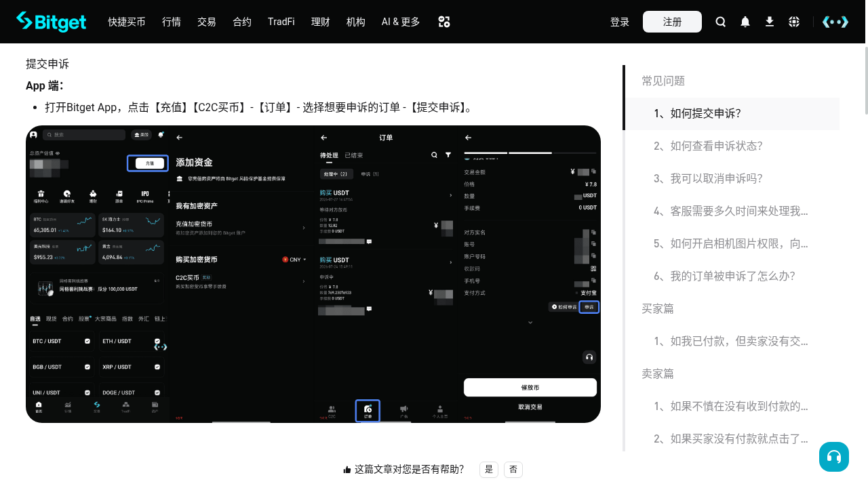Image resolution: width=868 pixels, height=488 pixels.
Task: Click the 这篇文章对您是否有帮助？ question text
Action: 410,470
